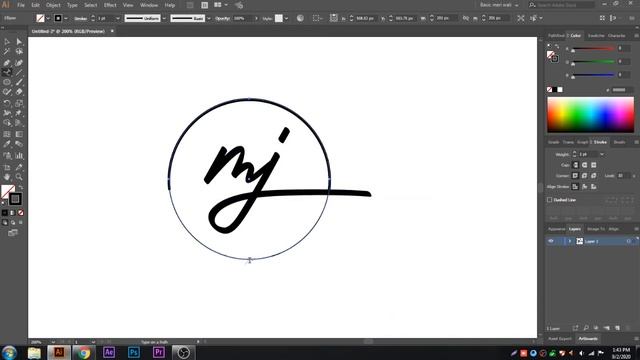The height and width of the screenshot is (360, 640).
Task: Click the Recolor Artwork icon in control bar
Action: click(300, 18)
